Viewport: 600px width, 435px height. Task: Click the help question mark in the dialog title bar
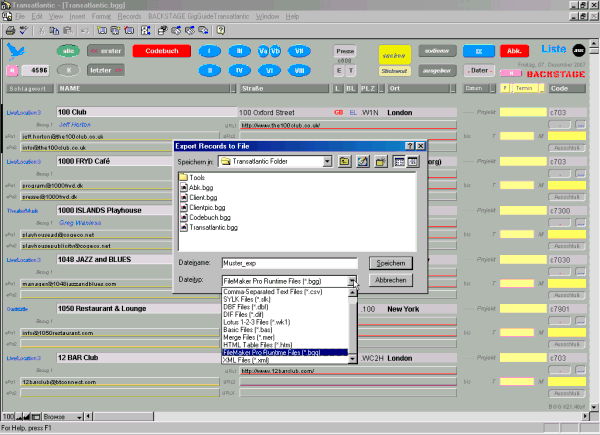coord(408,146)
